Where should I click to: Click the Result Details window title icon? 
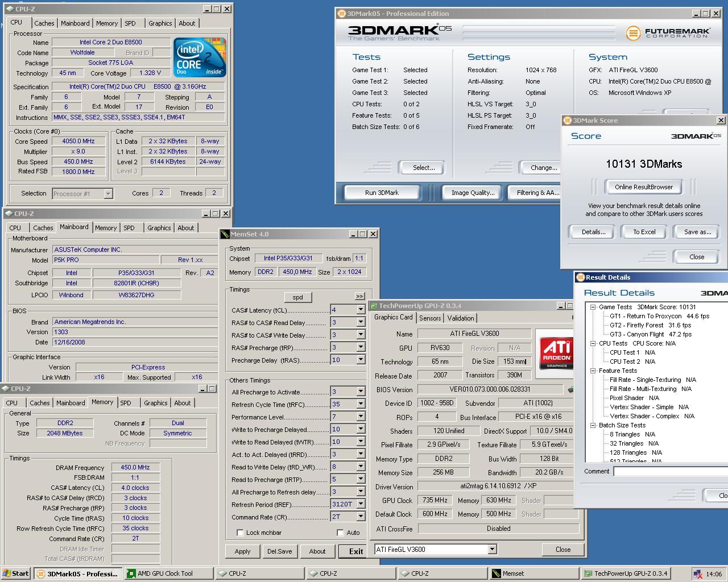[x=581, y=277]
